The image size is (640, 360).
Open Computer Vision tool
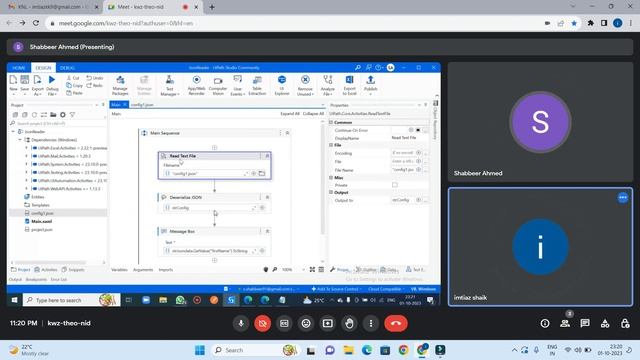pos(218,85)
